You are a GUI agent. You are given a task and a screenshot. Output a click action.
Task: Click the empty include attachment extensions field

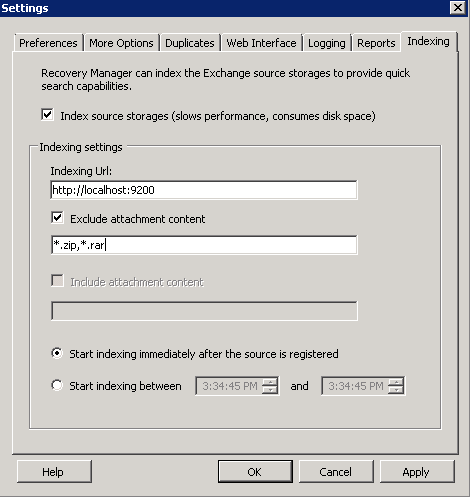(x=204, y=311)
